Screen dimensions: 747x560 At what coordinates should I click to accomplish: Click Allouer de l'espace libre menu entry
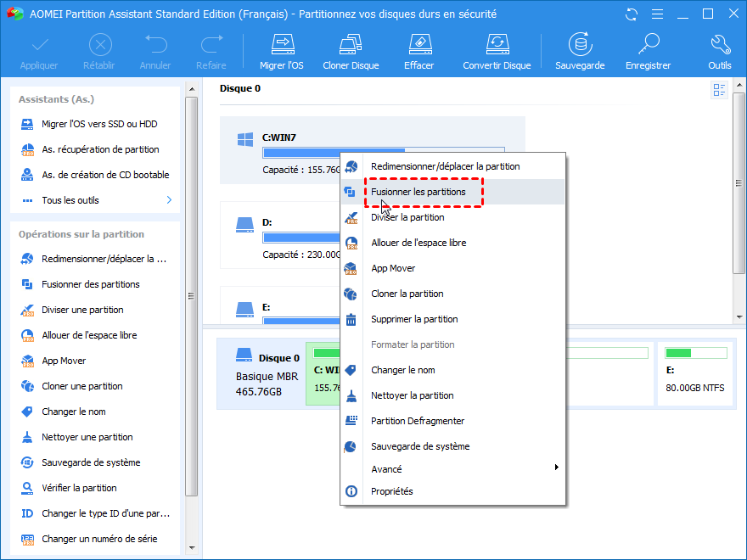(452, 243)
